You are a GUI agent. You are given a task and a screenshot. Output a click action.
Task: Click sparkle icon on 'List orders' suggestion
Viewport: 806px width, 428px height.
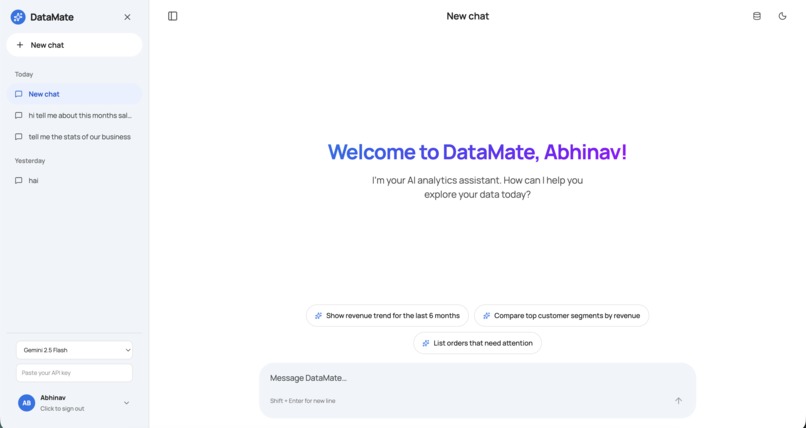point(426,343)
